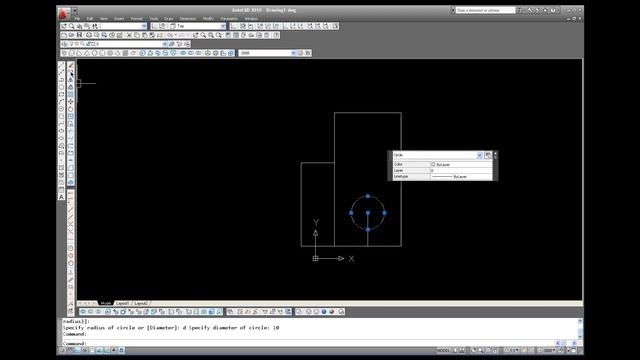Toggle Lineweight display in status bar
Image resolution: width=640 pixels, height=360 pixels.
point(121,350)
